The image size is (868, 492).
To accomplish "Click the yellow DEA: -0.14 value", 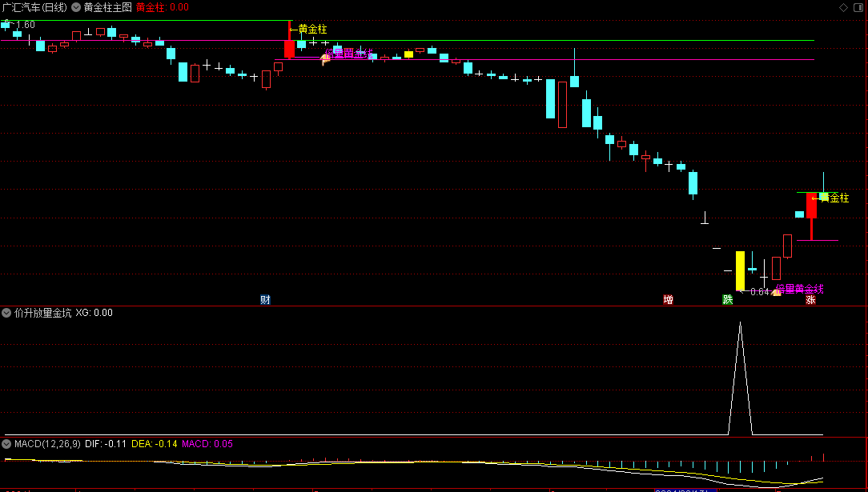I will pos(155,444).
